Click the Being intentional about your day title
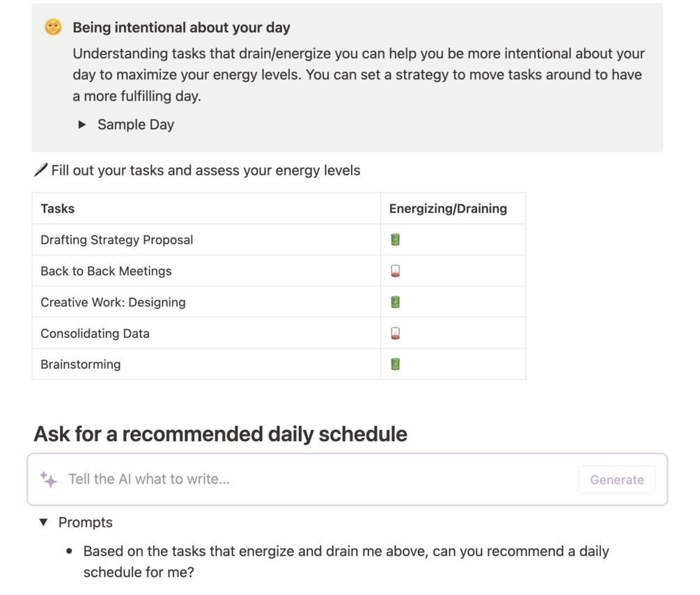The image size is (700, 595). tap(181, 28)
